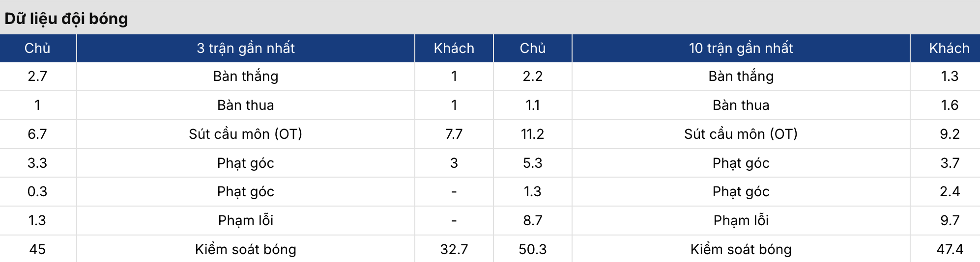980x262 pixels.
Task: Click home possession value 50.3
Action: [533, 249]
